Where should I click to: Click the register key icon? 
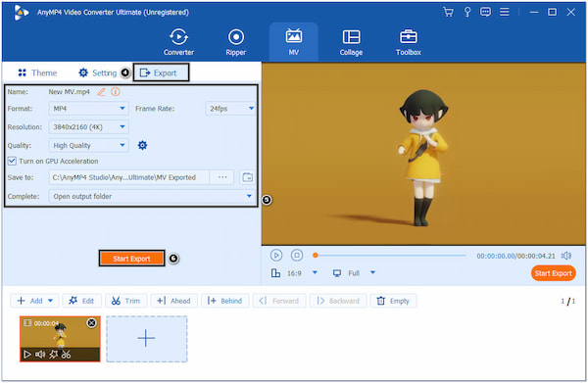tap(467, 13)
